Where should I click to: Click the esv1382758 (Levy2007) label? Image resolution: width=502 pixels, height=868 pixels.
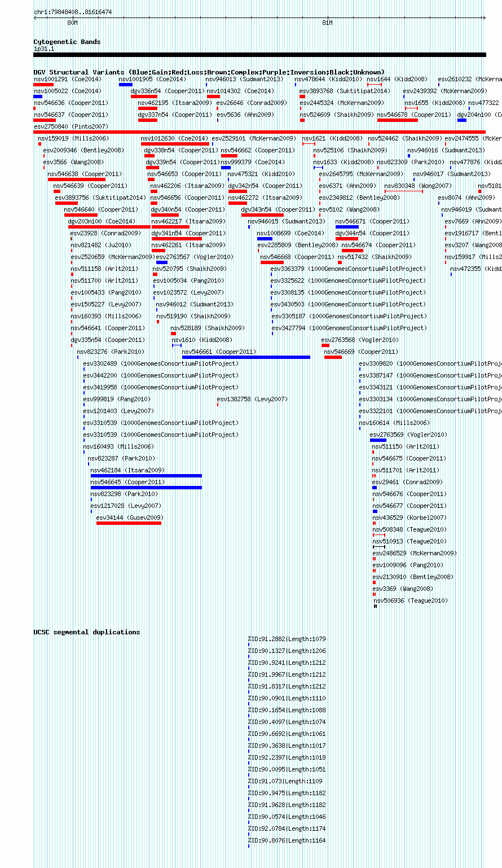tap(252, 399)
